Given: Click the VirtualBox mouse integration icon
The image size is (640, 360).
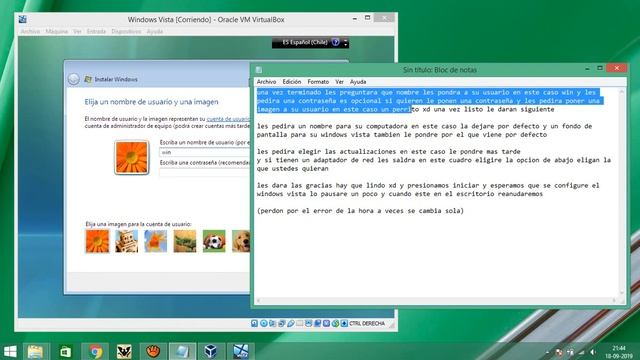Looking at the screenshot, I should [336, 323].
